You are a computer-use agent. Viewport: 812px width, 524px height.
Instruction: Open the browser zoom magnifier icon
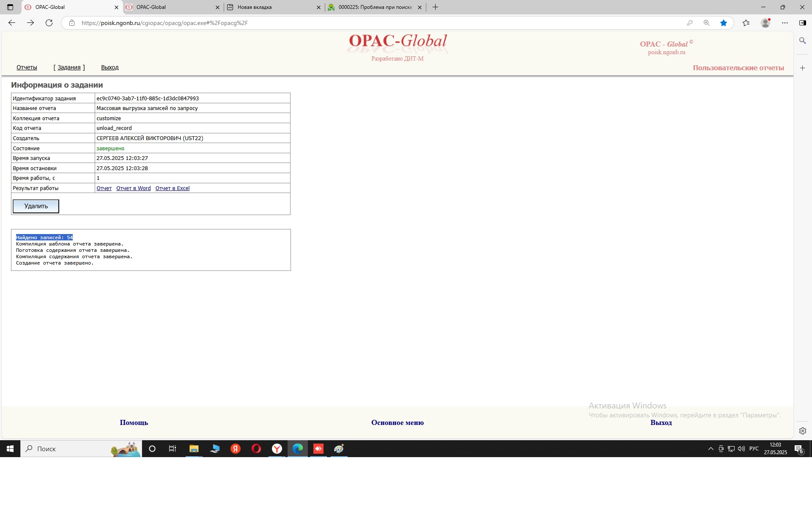click(706, 23)
